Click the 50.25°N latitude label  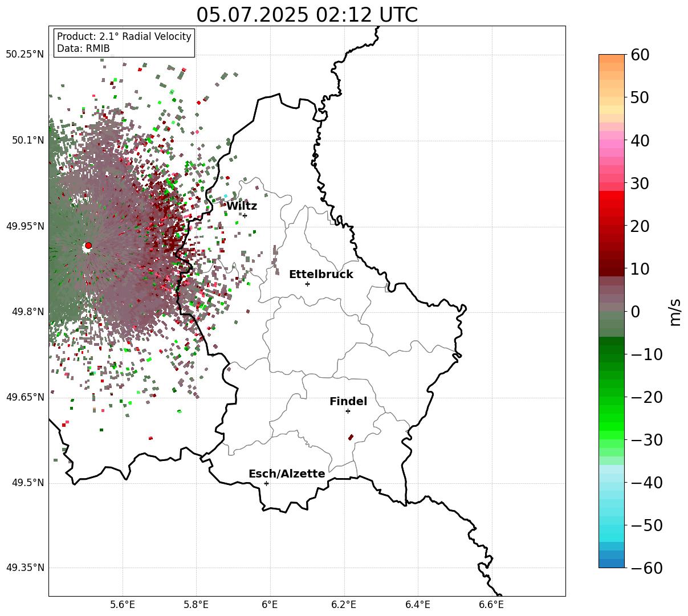pyautogui.click(x=25, y=54)
